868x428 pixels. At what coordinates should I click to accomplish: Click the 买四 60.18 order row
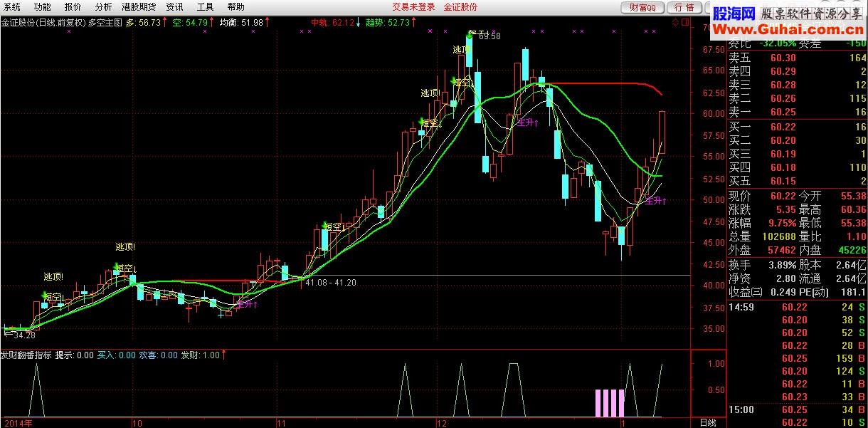[x=798, y=167]
